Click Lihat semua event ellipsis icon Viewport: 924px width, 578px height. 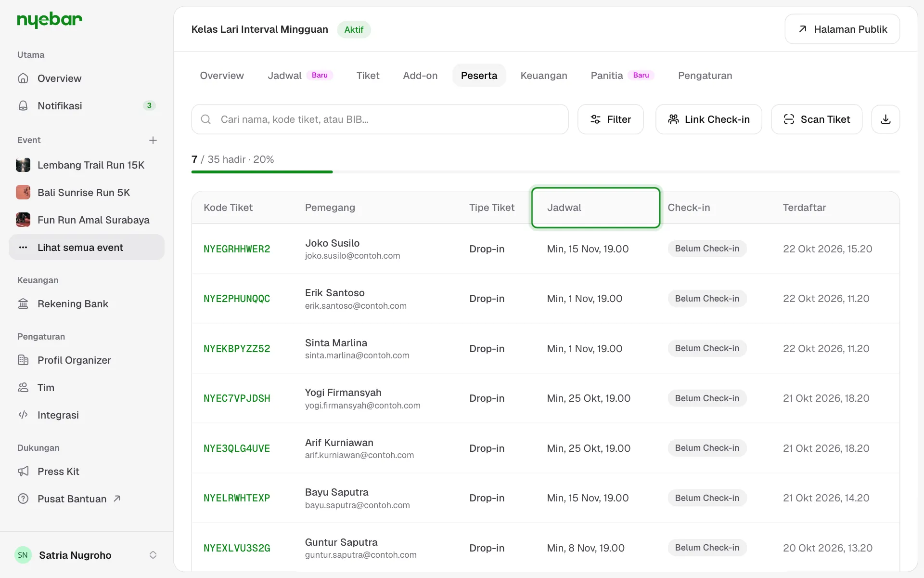[x=23, y=248]
